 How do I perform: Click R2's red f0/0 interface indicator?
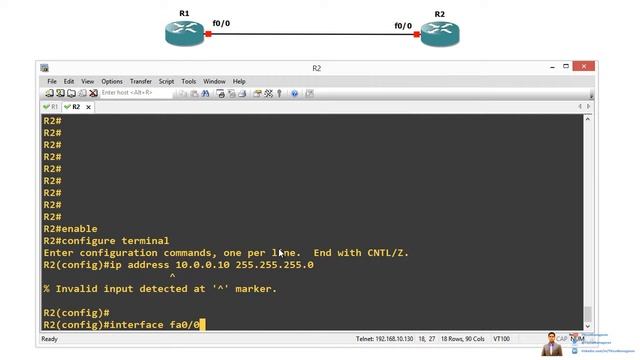(x=417, y=34)
